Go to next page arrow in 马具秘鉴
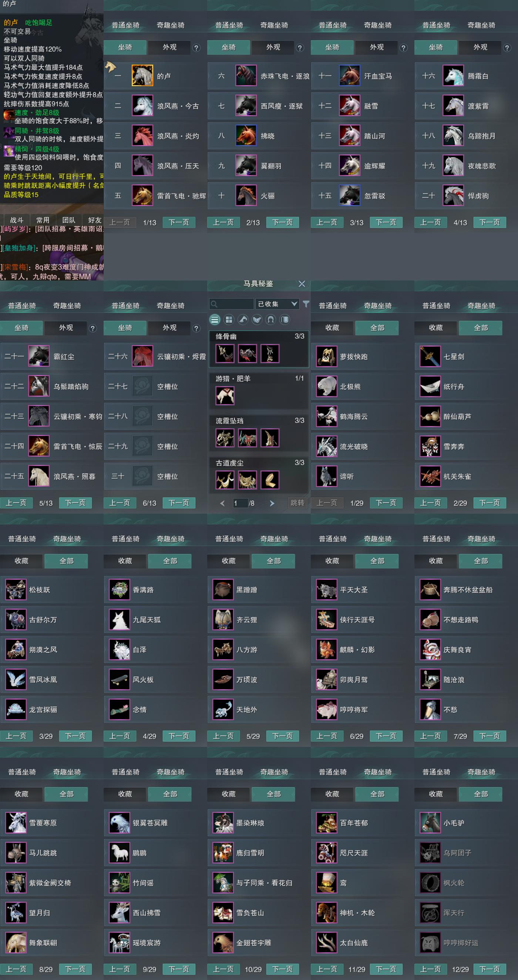The width and height of the screenshot is (518, 980). (x=272, y=503)
